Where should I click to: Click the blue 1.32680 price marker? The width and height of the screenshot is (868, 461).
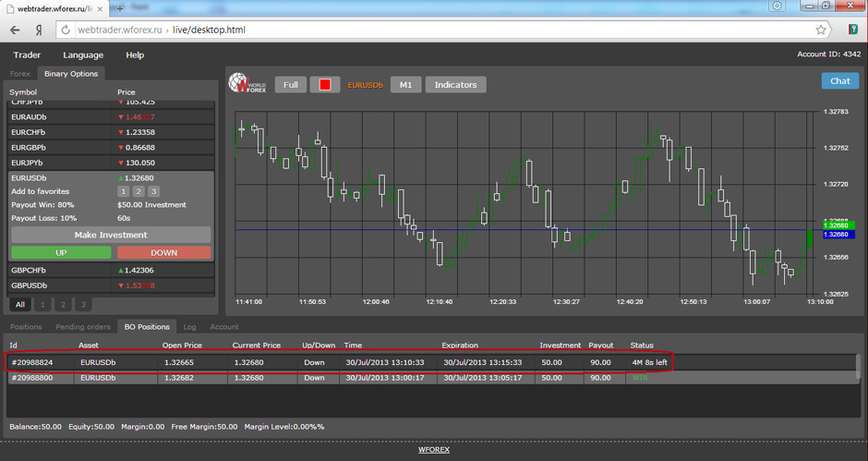tap(838, 235)
